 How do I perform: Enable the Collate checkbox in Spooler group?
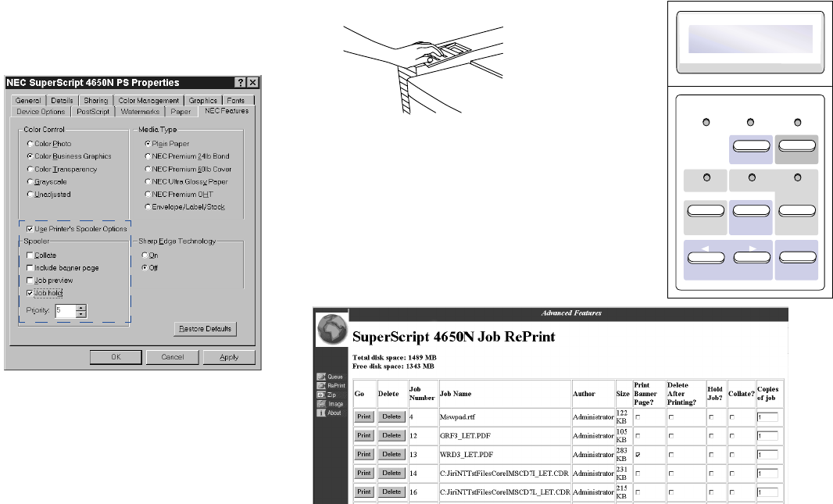(30, 255)
